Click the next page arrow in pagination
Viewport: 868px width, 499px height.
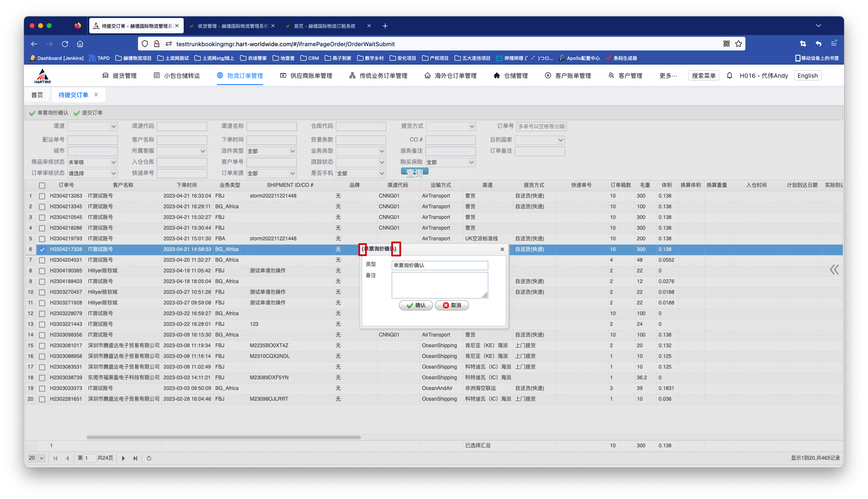(x=123, y=458)
